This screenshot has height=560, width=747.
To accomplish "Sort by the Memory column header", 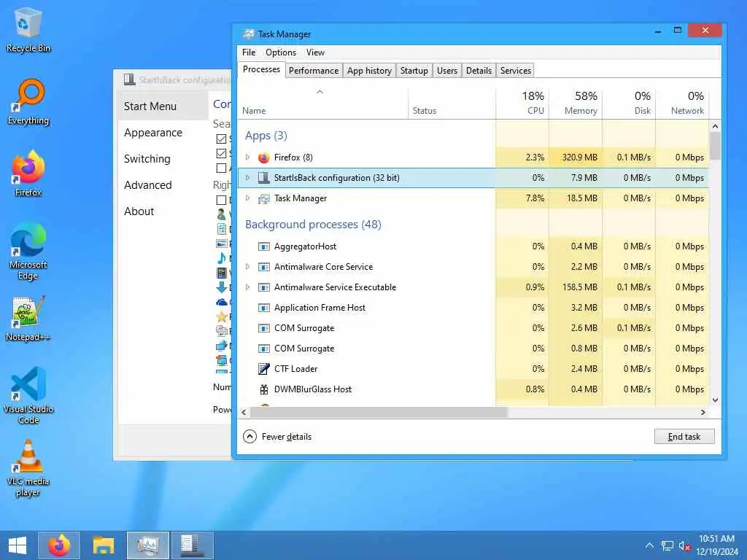I will tap(576, 102).
